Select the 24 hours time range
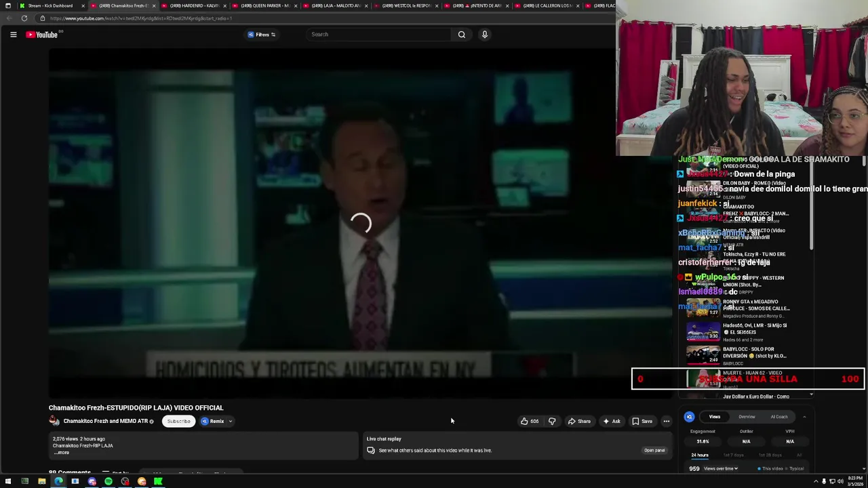The width and height of the screenshot is (868, 488). tap(700, 455)
